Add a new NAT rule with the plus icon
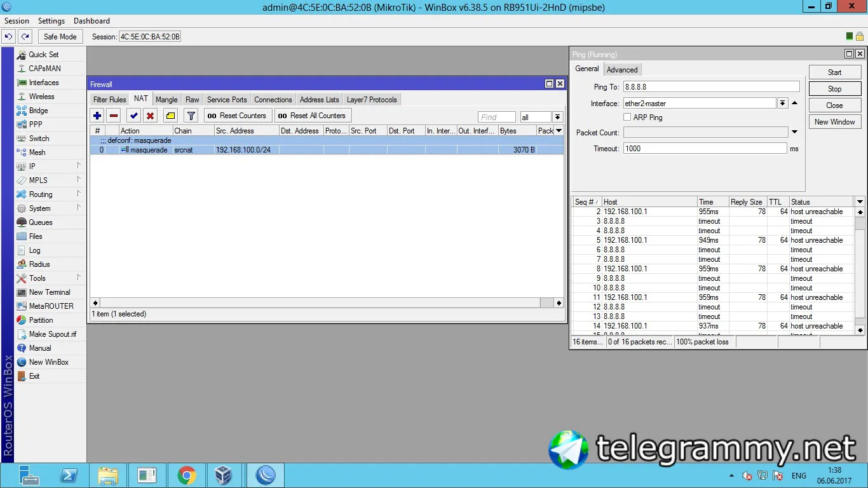The width and height of the screenshot is (868, 488). pyautogui.click(x=97, y=116)
